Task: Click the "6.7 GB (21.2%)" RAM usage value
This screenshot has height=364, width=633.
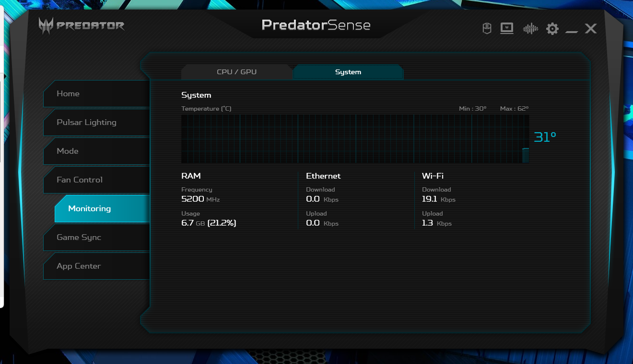Action: (x=209, y=223)
